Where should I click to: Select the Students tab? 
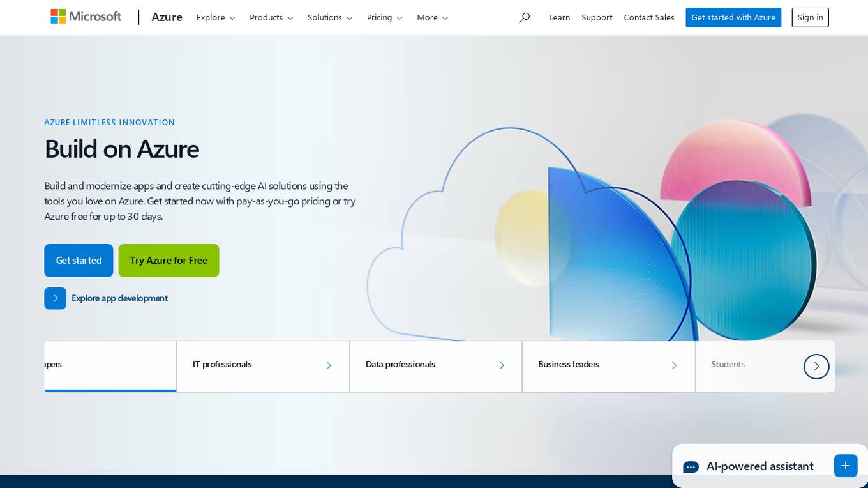coord(749,366)
